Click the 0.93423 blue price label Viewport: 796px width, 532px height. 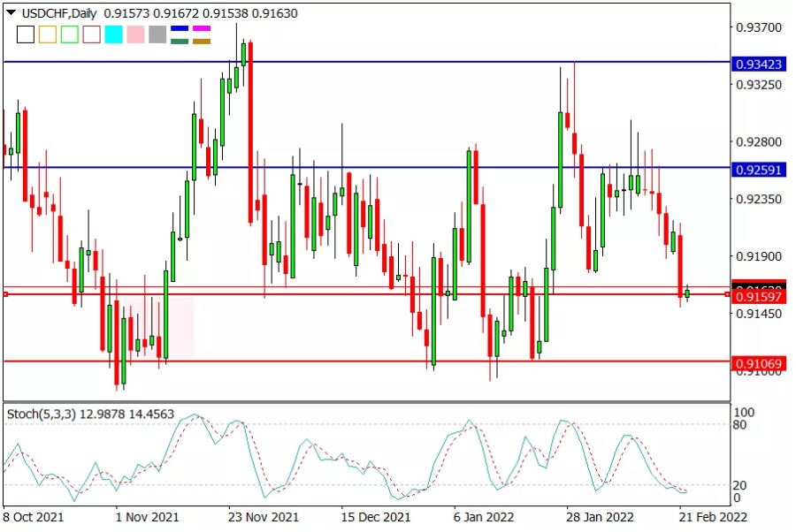(759, 65)
